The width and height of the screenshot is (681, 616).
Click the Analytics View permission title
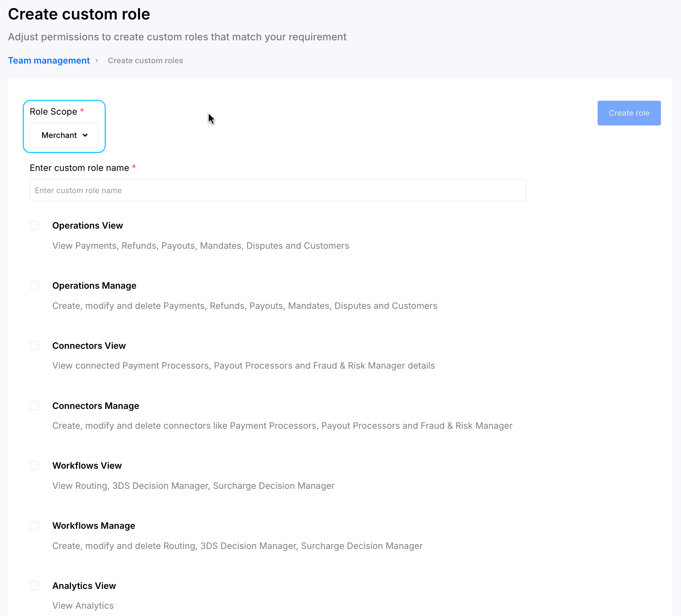pos(84,586)
